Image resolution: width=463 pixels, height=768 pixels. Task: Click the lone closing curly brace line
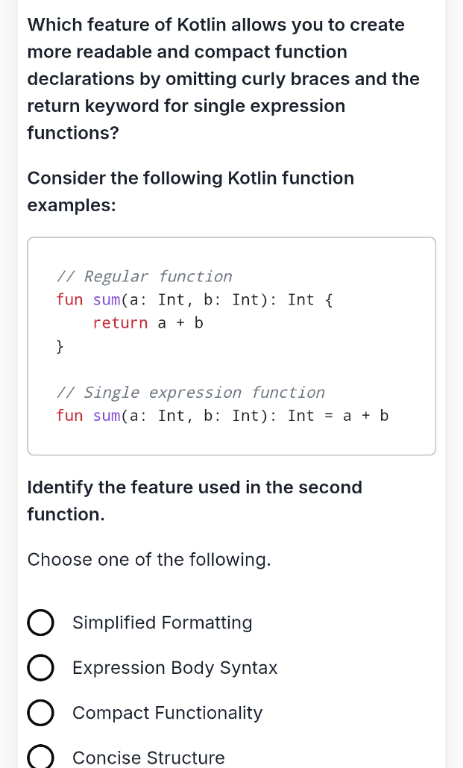[60, 346]
